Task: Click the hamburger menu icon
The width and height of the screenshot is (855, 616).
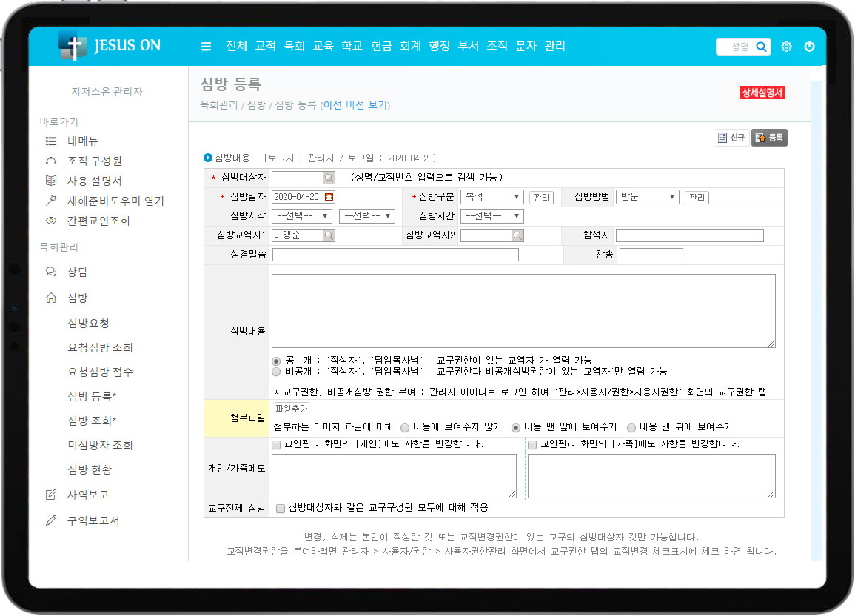Action: pos(206,47)
